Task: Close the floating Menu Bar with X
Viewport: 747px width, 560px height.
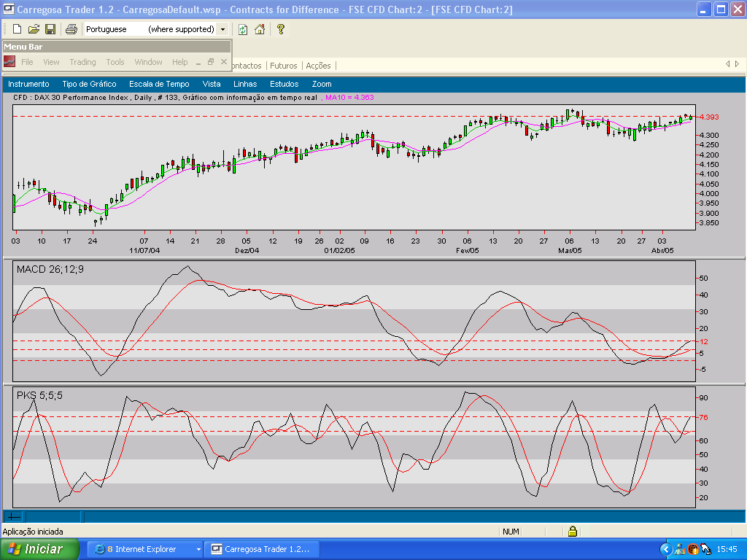Action: click(x=224, y=62)
